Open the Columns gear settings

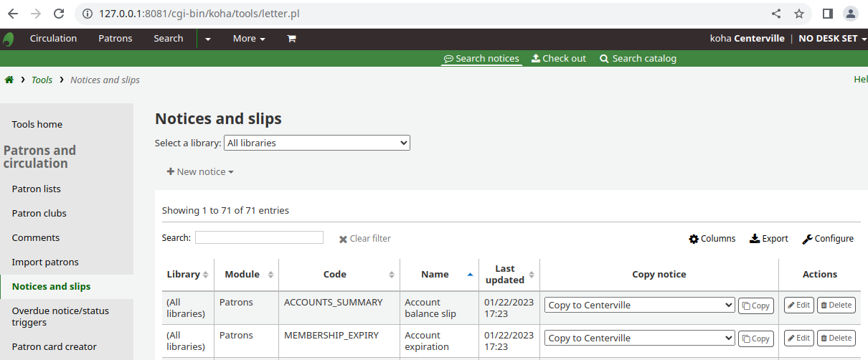coord(712,239)
